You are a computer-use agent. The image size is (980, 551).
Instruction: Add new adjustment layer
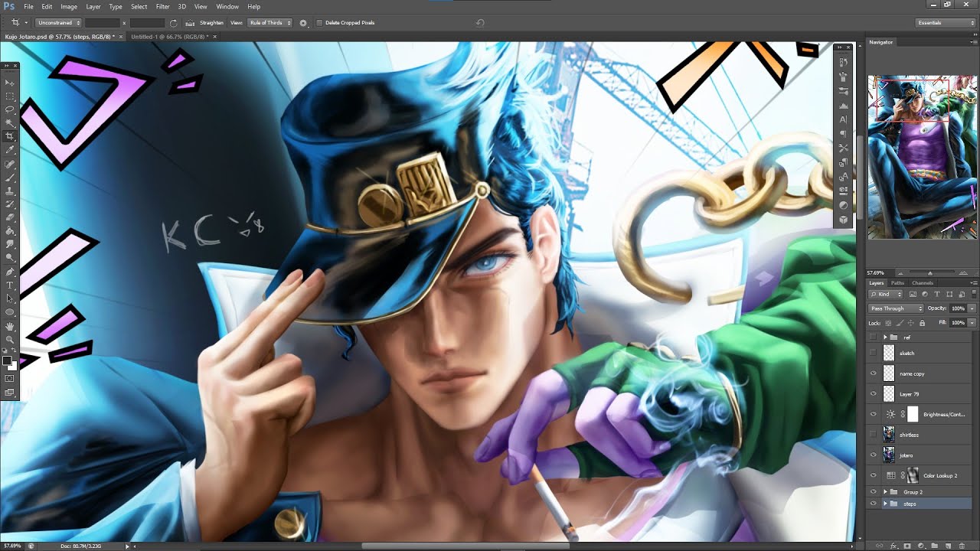point(921,546)
